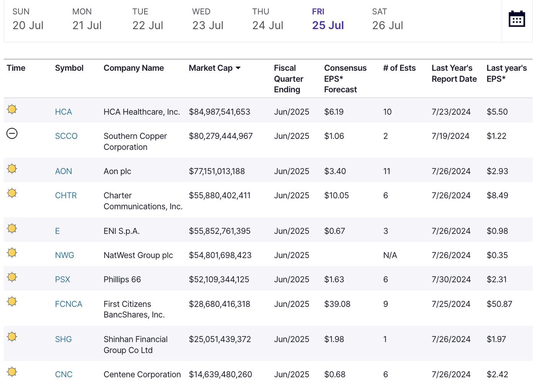Viewport: 536px width, 392px height.
Task: Click the $14,639,480,260 market cap
Action: [x=221, y=374]
